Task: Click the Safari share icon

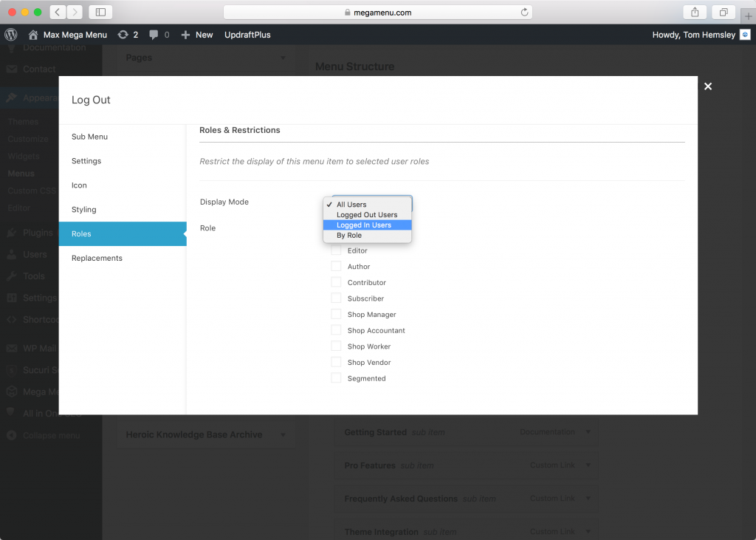Action: tap(694, 12)
